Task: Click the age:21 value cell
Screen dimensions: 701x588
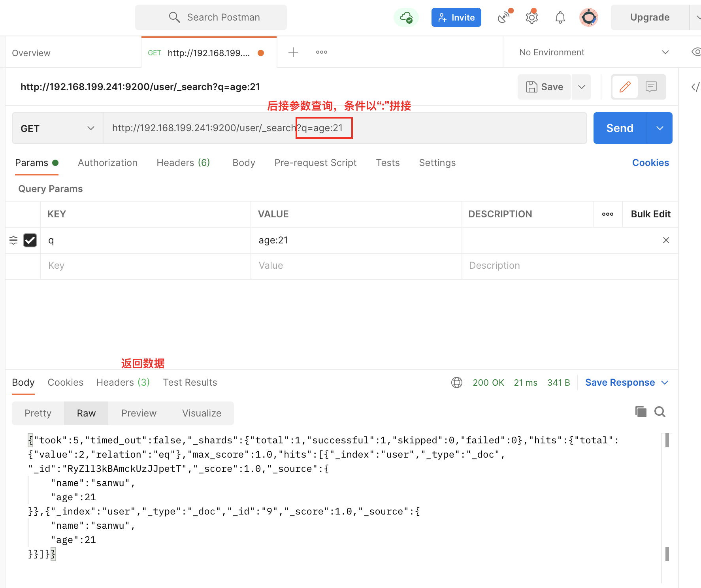Action: point(356,240)
